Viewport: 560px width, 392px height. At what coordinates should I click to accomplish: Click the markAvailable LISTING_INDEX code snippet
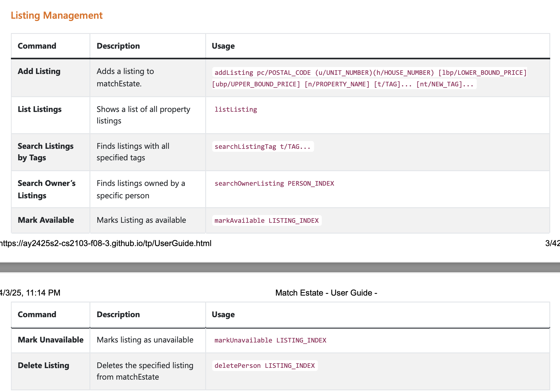click(x=267, y=220)
